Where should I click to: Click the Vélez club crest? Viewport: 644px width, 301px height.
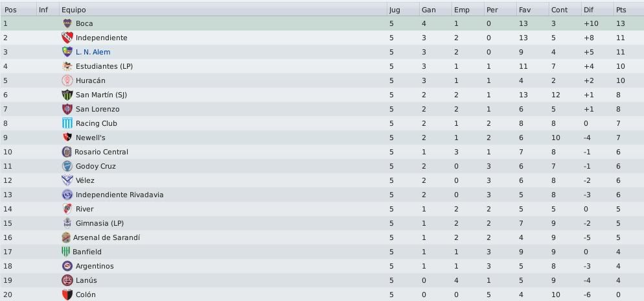click(67, 180)
